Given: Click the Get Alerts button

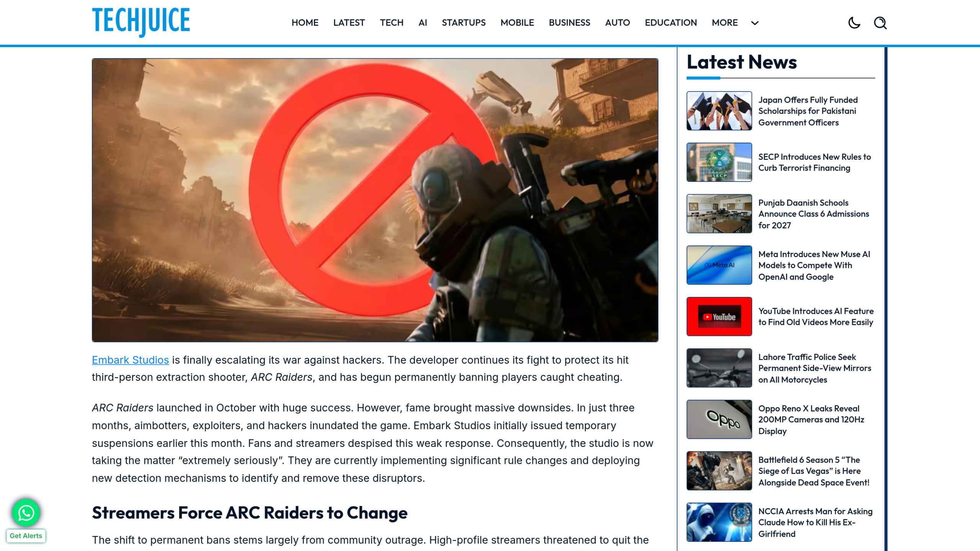Looking at the screenshot, I should [26, 536].
